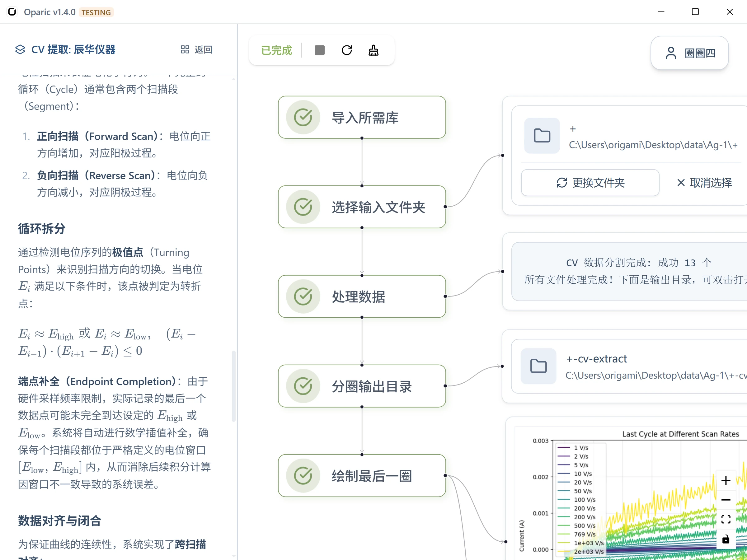Viewport: 747px width, 560px height.
Task: Click the user avatar icon
Action: [671, 53]
